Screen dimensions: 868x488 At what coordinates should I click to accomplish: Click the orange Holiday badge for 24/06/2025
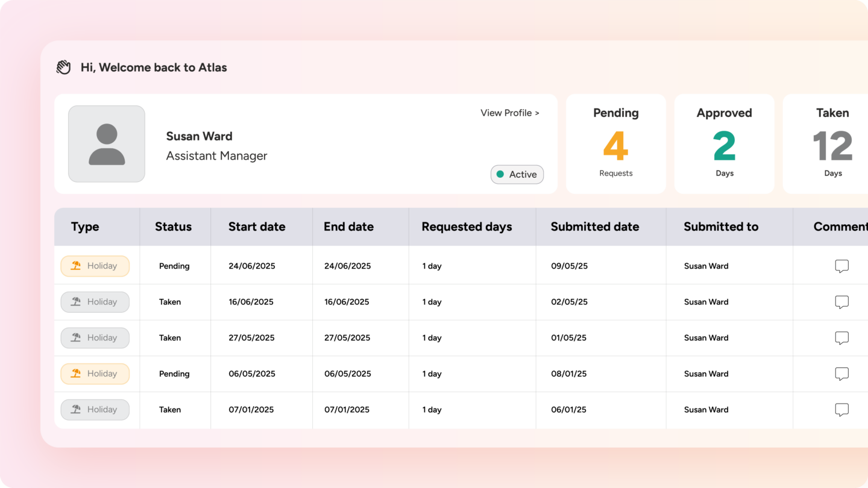click(x=95, y=266)
